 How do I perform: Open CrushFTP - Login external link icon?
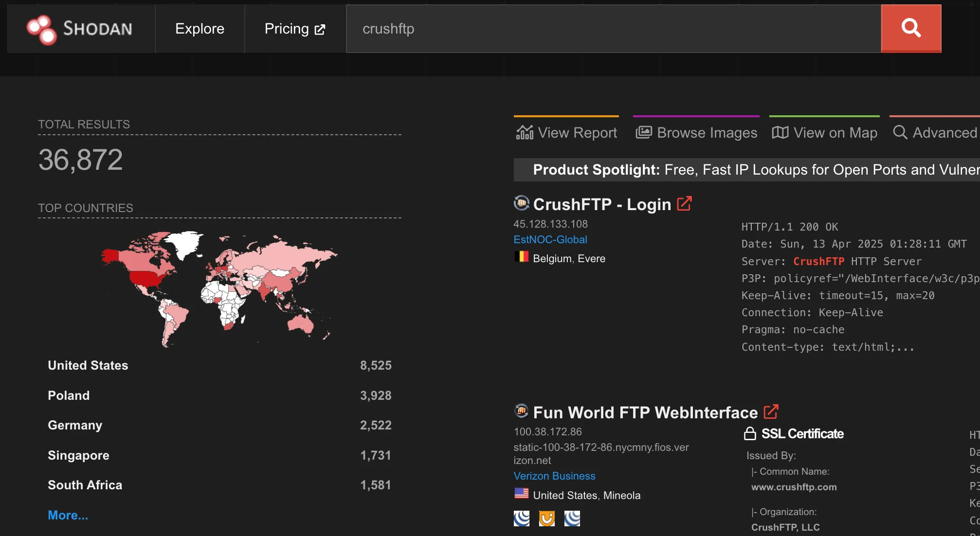click(684, 204)
